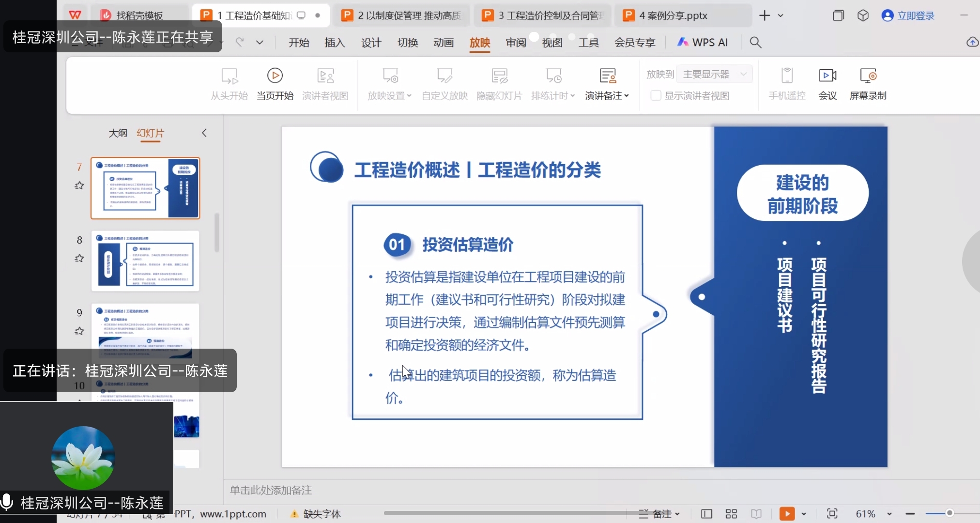Switch to Outline (大纲) panel tab
Image resolution: width=980 pixels, height=523 pixels.
pyautogui.click(x=118, y=133)
